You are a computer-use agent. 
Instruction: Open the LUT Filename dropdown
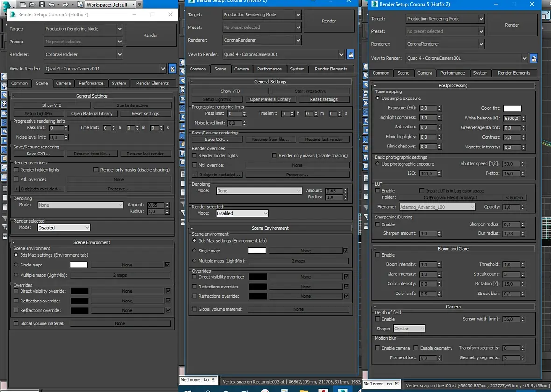click(x=437, y=207)
